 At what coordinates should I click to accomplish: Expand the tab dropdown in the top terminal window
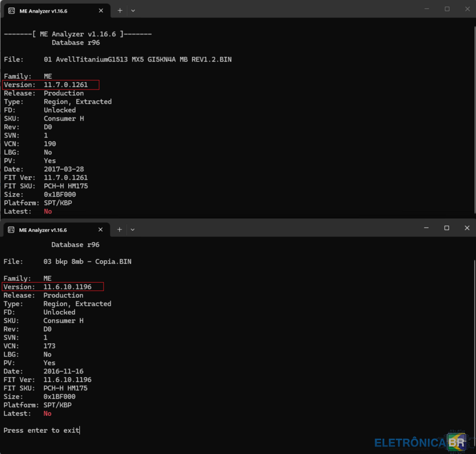133,11
